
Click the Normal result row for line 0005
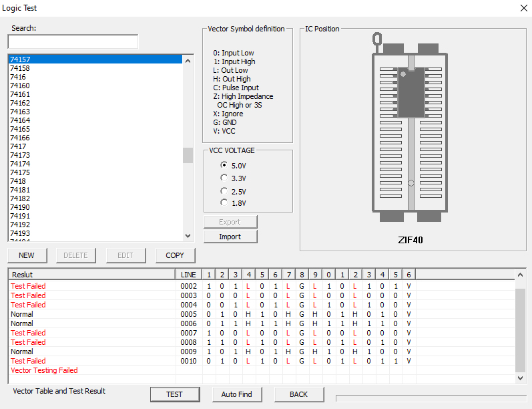click(262, 314)
